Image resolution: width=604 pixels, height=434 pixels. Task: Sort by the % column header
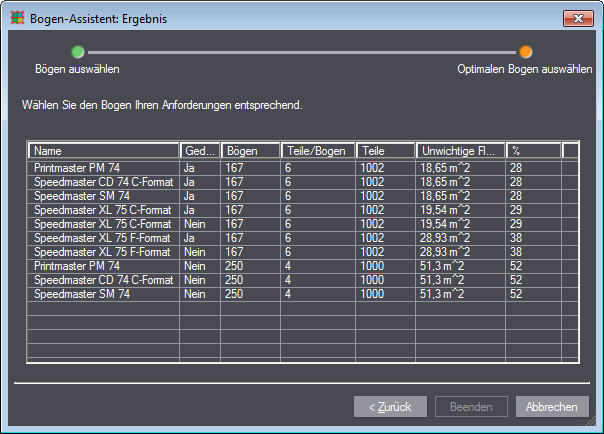coord(534,151)
